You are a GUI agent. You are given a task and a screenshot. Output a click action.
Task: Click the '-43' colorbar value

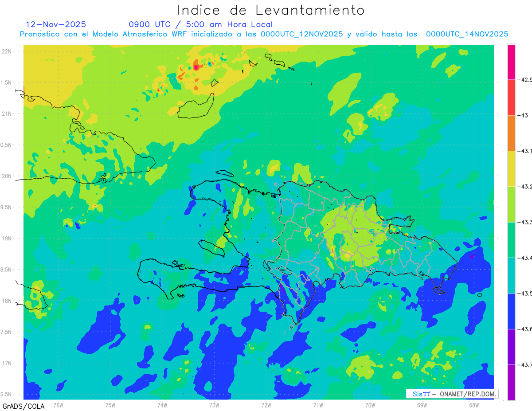[523, 115]
